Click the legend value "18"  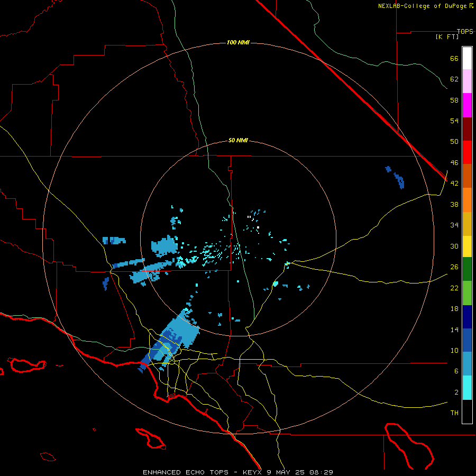454,309
